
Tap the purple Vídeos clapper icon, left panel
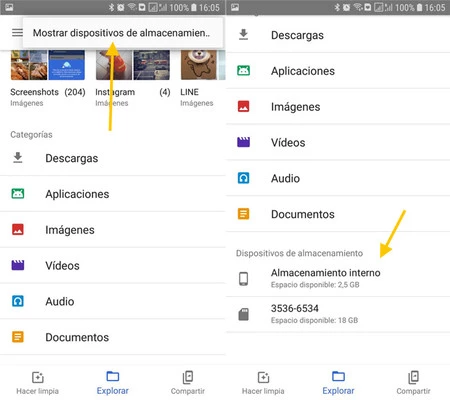coord(18,265)
